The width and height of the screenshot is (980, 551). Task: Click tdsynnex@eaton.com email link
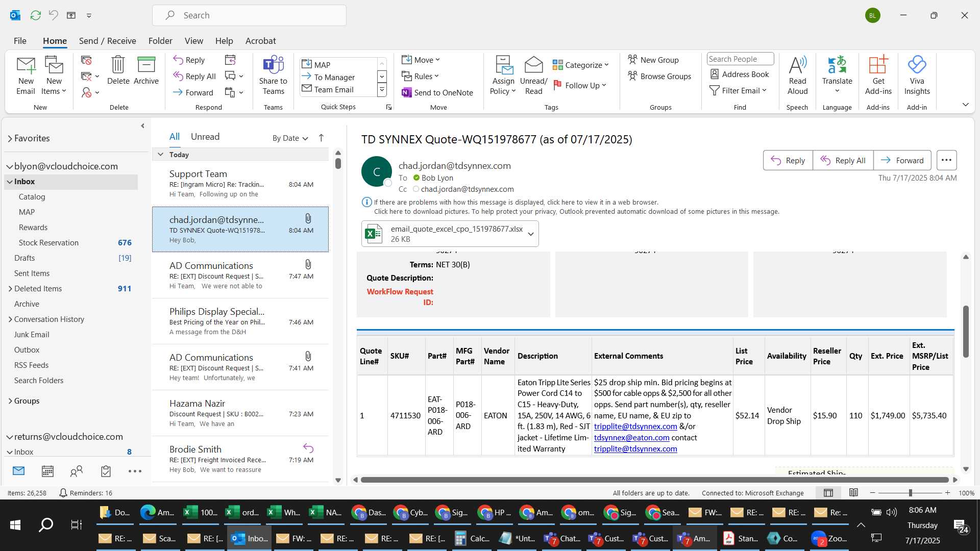pos(631,438)
